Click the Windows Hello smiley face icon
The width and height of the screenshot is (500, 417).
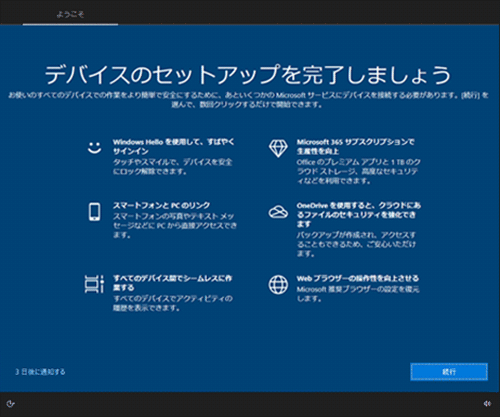pos(94,148)
